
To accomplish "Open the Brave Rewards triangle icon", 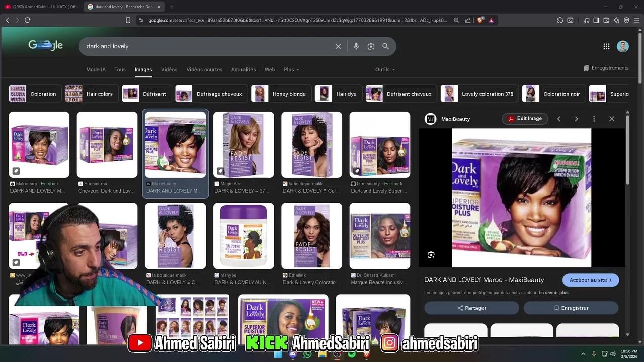I will tap(491, 20).
